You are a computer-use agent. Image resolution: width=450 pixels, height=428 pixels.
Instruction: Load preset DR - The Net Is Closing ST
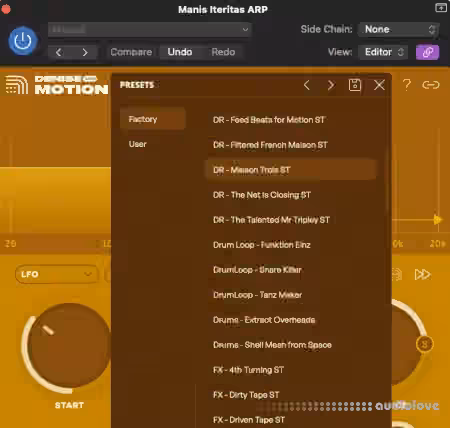click(291, 195)
